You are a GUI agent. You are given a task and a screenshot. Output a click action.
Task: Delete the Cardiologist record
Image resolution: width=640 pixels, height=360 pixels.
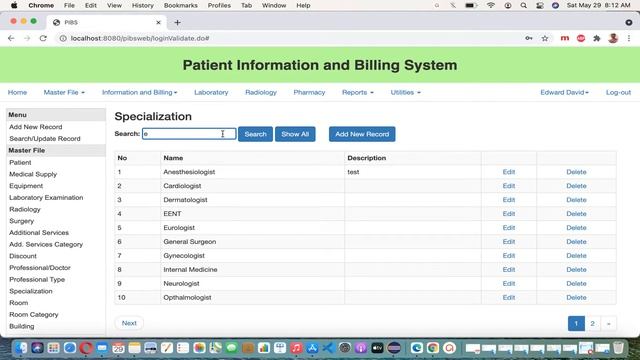pos(576,186)
